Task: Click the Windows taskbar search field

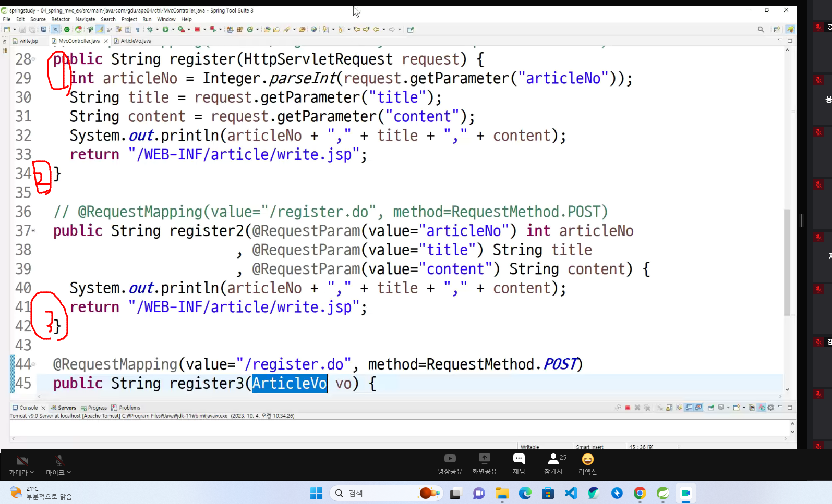Action: tap(386, 493)
